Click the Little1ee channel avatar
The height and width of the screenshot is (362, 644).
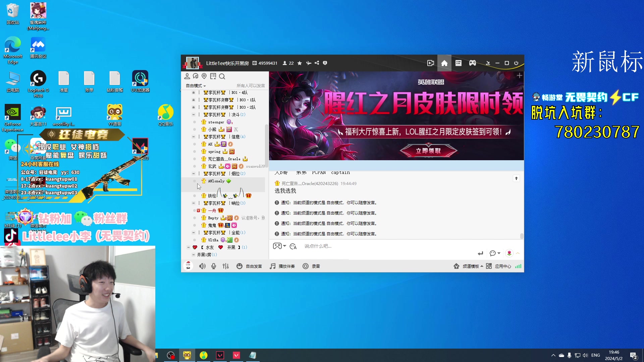(192, 63)
